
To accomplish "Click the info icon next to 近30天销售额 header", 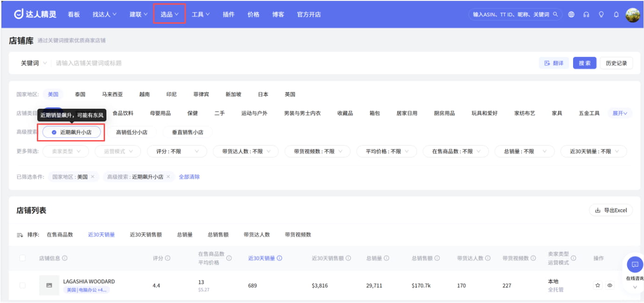I will 348,258.
